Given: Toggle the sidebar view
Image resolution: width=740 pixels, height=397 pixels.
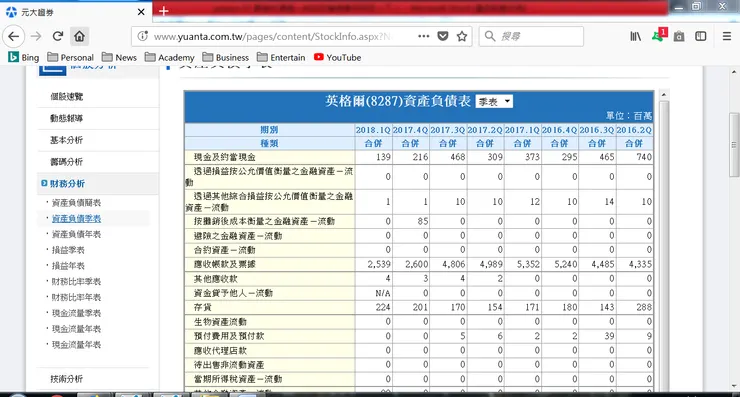Looking at the screenshot, I should [x=701, y=36].
